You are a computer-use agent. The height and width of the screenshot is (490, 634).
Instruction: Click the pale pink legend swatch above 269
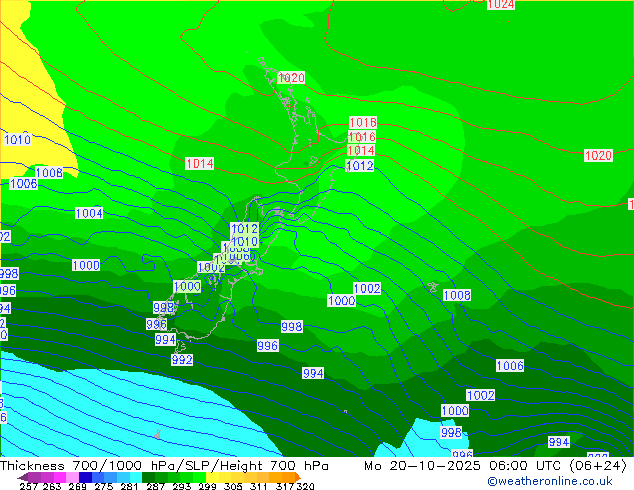(x=72, y=477)
